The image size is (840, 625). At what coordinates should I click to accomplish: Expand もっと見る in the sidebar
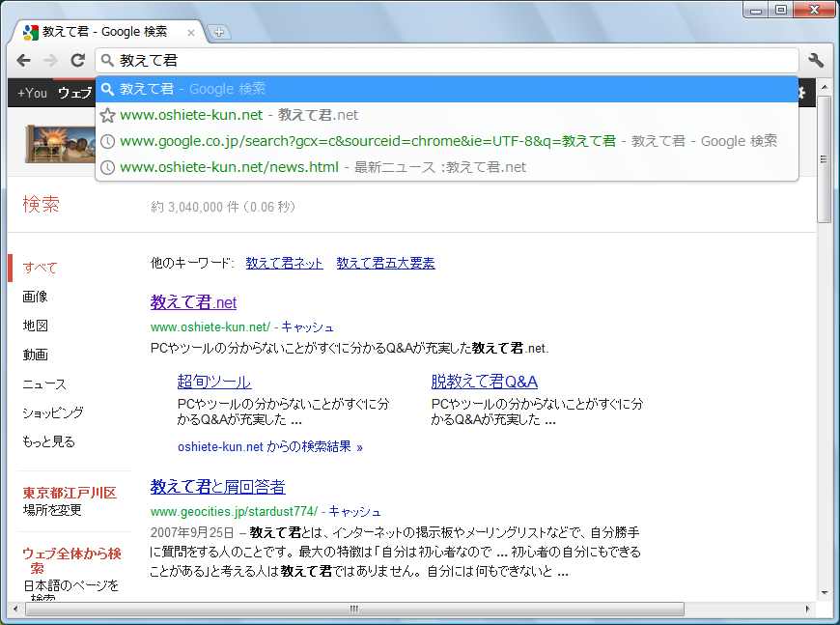(48, 441)
